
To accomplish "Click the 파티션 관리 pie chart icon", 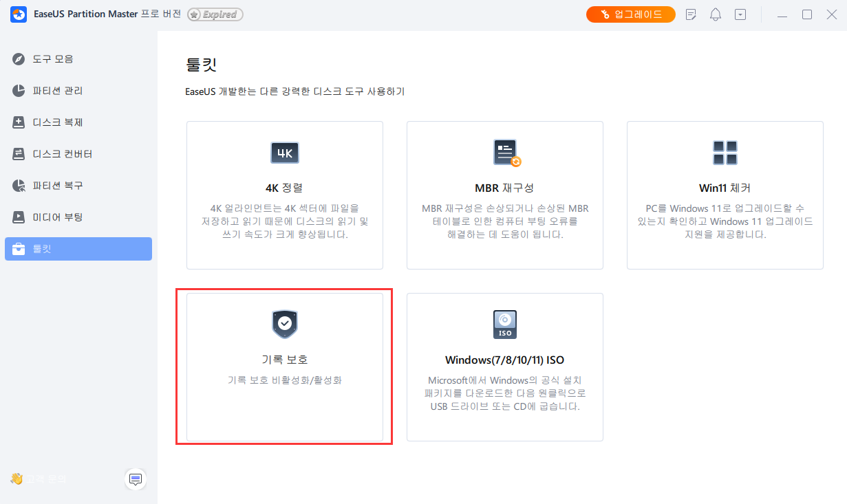I will 19,91.
